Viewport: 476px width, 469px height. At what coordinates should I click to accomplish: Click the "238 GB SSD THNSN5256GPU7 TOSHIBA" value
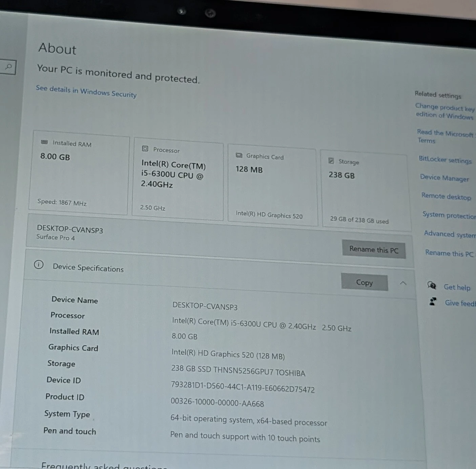coord(238,371)
